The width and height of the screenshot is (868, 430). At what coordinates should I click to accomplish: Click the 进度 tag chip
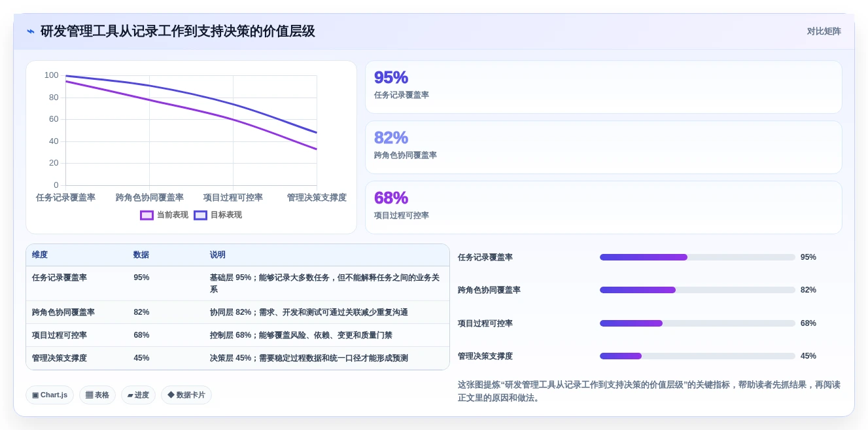pyautogui.click(x=138, y=395)
